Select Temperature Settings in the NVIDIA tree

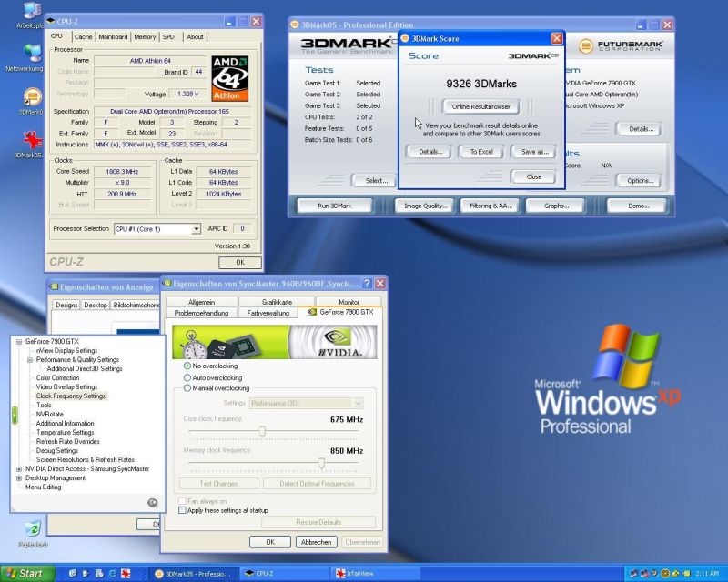[65, 433]
